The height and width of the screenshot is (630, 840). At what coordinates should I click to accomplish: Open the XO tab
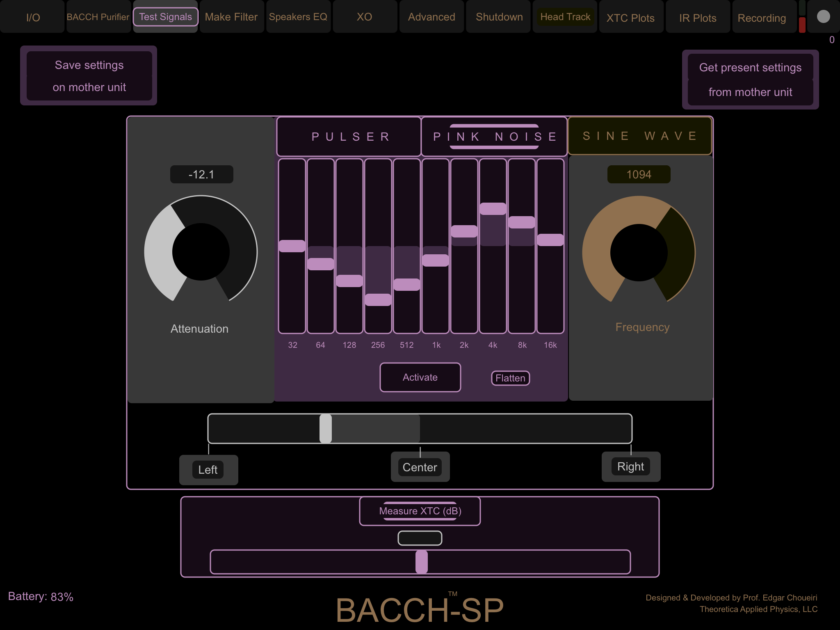[365, 17]
